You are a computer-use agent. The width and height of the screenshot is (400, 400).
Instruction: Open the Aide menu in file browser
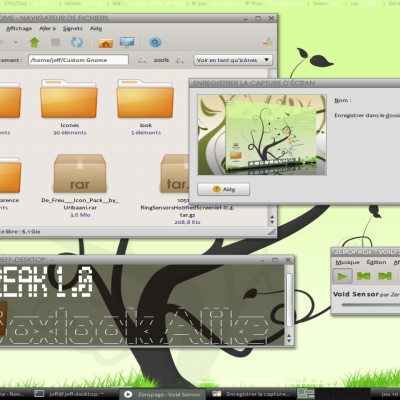click(x=96, y=29)
